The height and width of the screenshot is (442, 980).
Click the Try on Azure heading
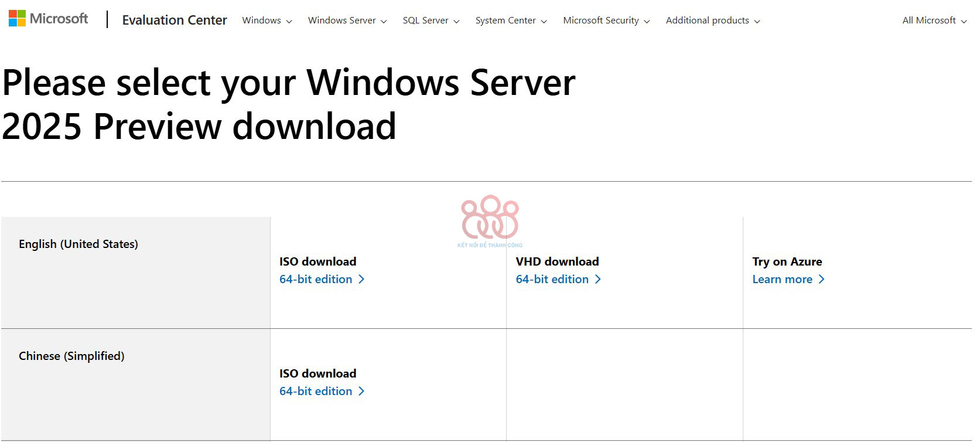[x=787, y=261]
